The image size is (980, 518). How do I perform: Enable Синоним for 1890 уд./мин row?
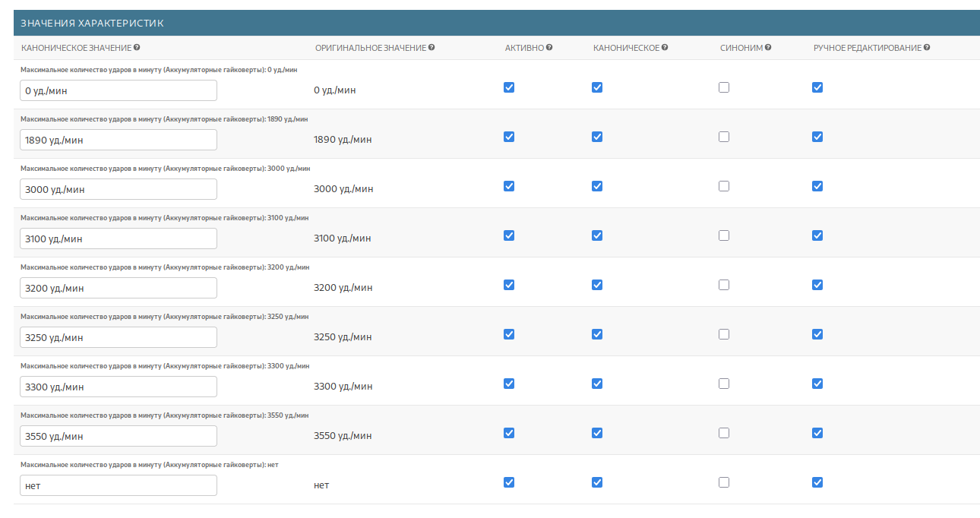point(724,137)
